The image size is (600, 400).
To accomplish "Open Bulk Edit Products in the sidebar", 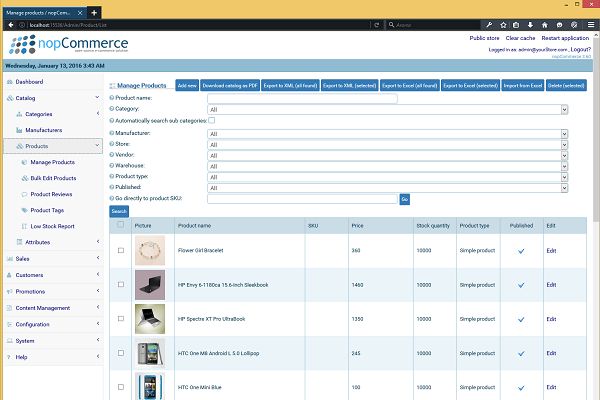I will 54,178.
